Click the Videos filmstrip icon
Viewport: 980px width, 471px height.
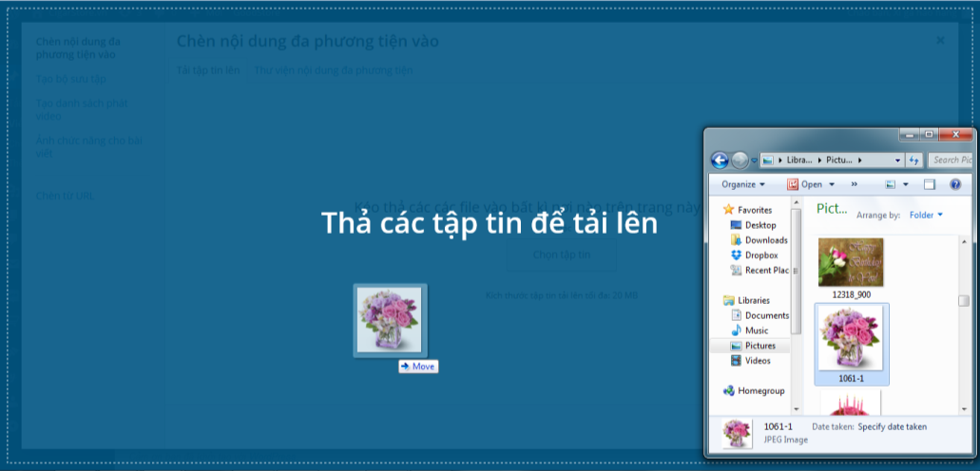click(x=737, y=361)
